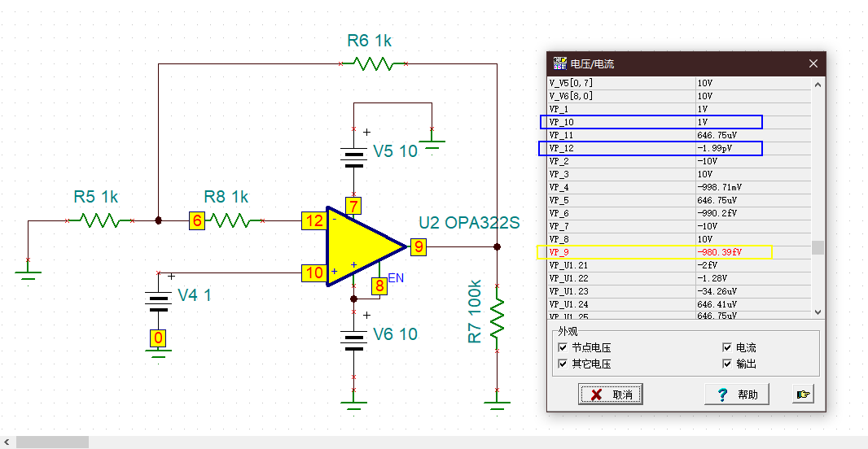This screenshot has width=868, height=449.
Task: Click the -998.71mV value cell
Action: [x=753, y=187]
